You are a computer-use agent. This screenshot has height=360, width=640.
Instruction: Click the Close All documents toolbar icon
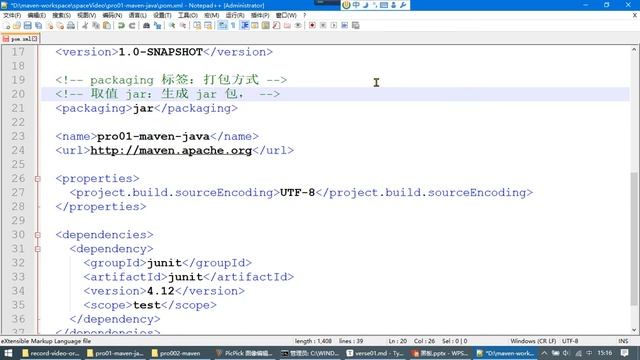(60, 25)
